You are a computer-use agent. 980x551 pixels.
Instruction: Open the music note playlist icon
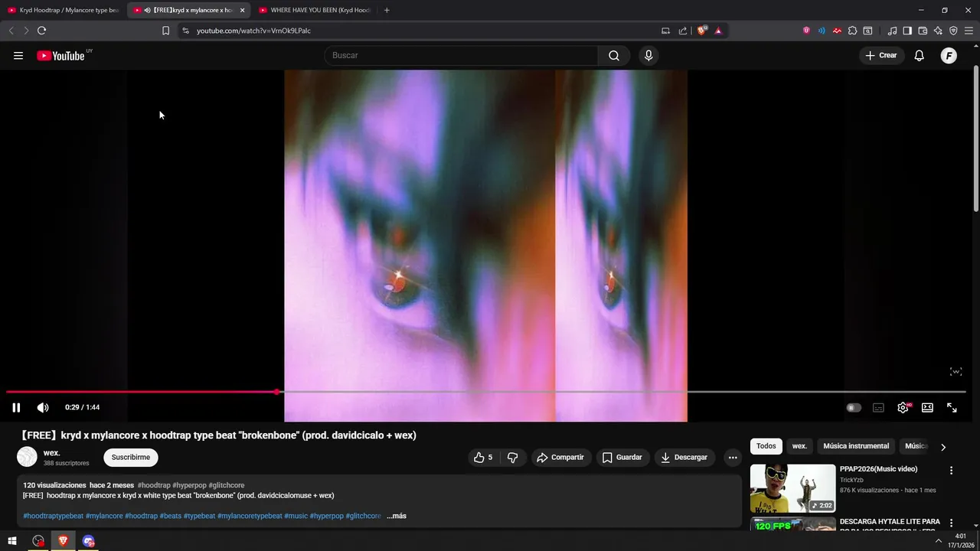click(x=892, y=31)
